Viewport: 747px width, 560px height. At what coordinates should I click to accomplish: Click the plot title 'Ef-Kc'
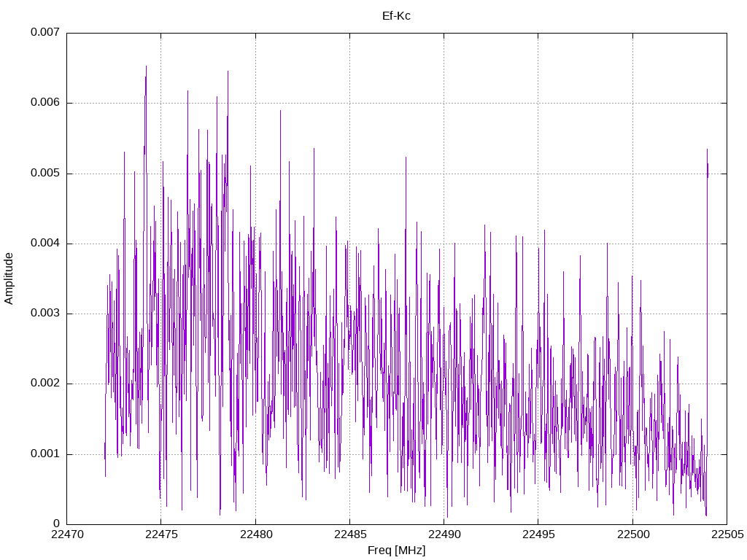[396, 16]
